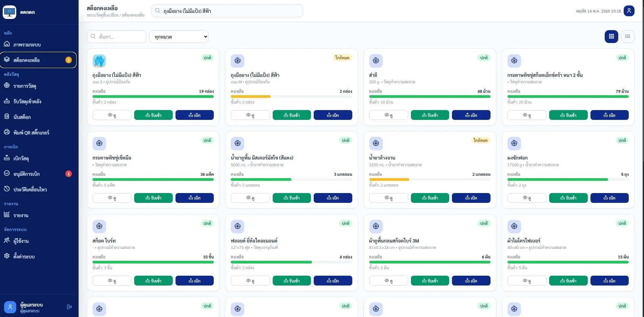The width and height of the screenshot is (644, 317).
Task: Open รับวัสดุเข้าคลัง sidebar page
Action: (x=38, y=101)
